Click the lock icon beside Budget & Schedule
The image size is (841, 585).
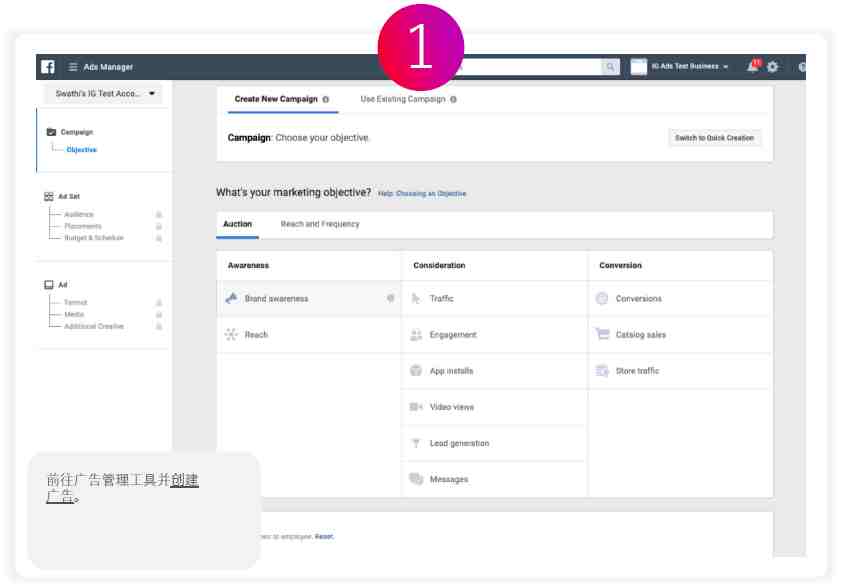tap(159, 238)
